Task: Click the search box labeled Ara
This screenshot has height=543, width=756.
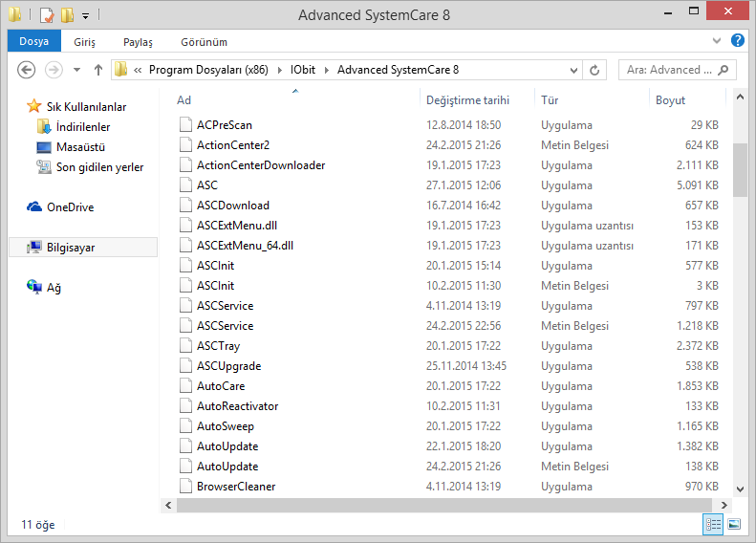Action: tap(674, 70)
